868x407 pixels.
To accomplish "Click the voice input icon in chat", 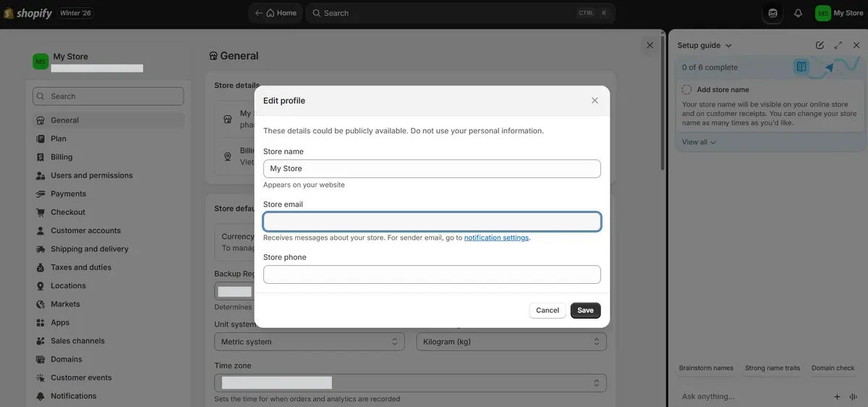I will tap(854, 397).
